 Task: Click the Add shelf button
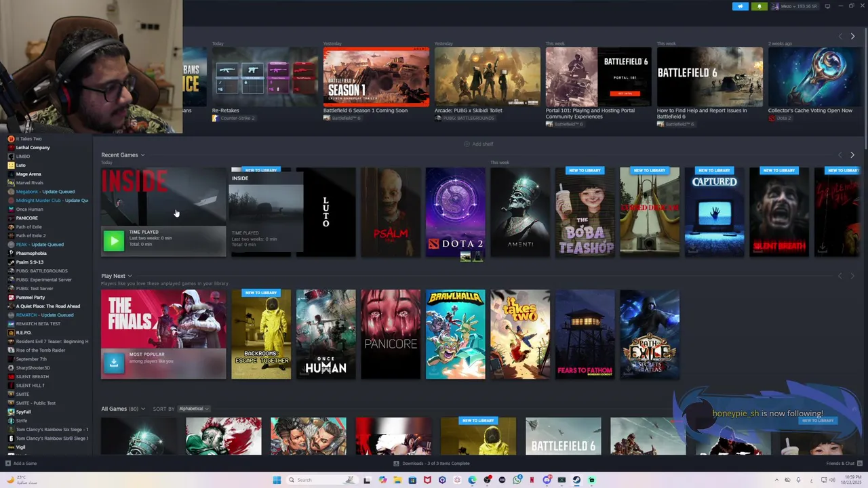click(478, 144)
